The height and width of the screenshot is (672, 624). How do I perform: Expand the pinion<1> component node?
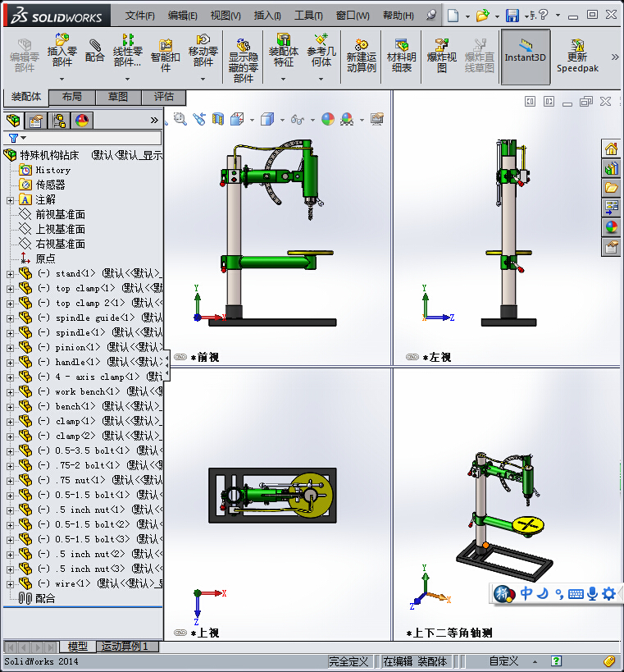(10, 348)
